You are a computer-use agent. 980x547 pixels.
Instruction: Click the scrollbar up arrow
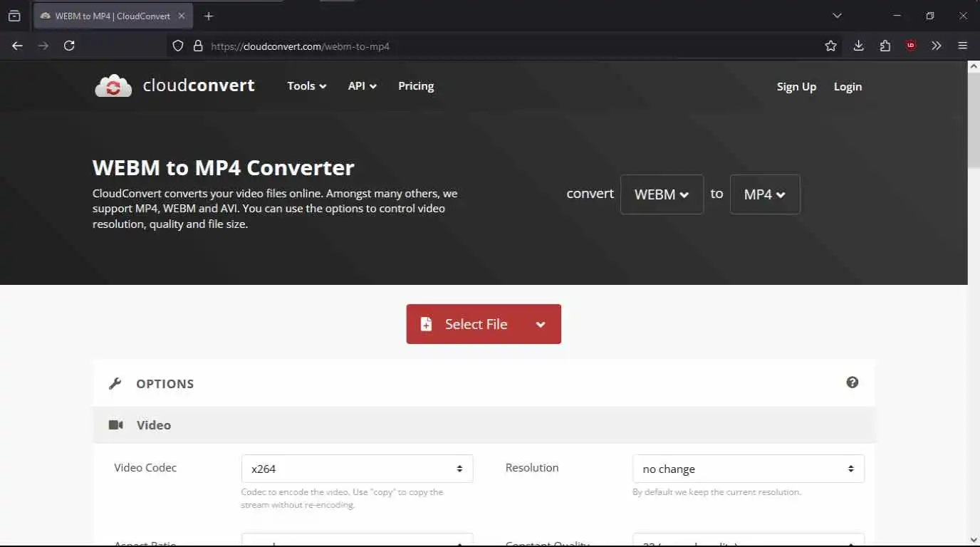(x=974, y=66)
